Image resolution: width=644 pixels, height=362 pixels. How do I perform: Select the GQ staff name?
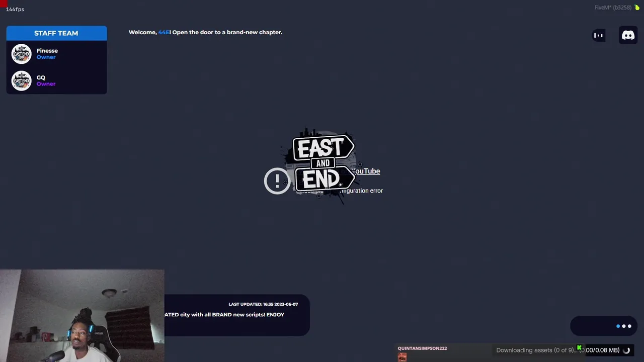tap(41, 77)
